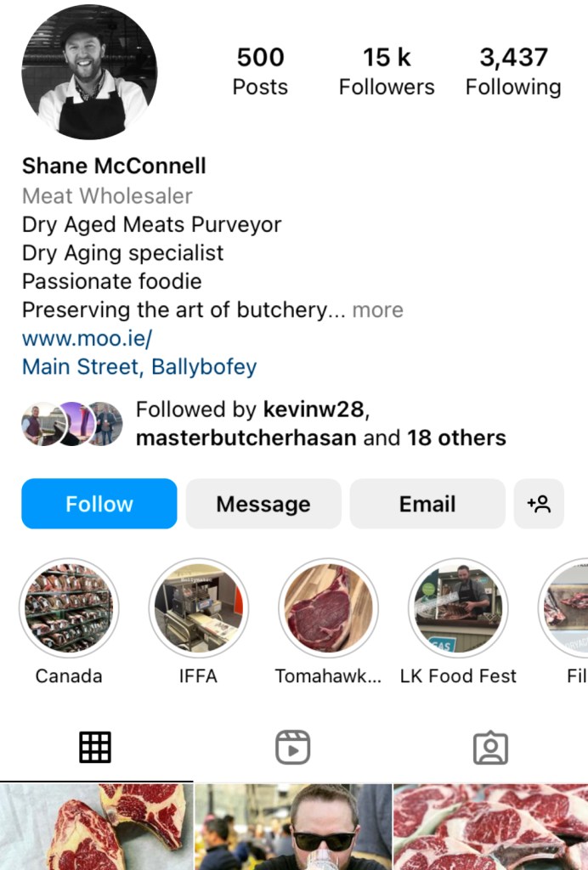View the 15k Followers list
Viewport: 588px width, 870px height.
[x=387, y=71]
